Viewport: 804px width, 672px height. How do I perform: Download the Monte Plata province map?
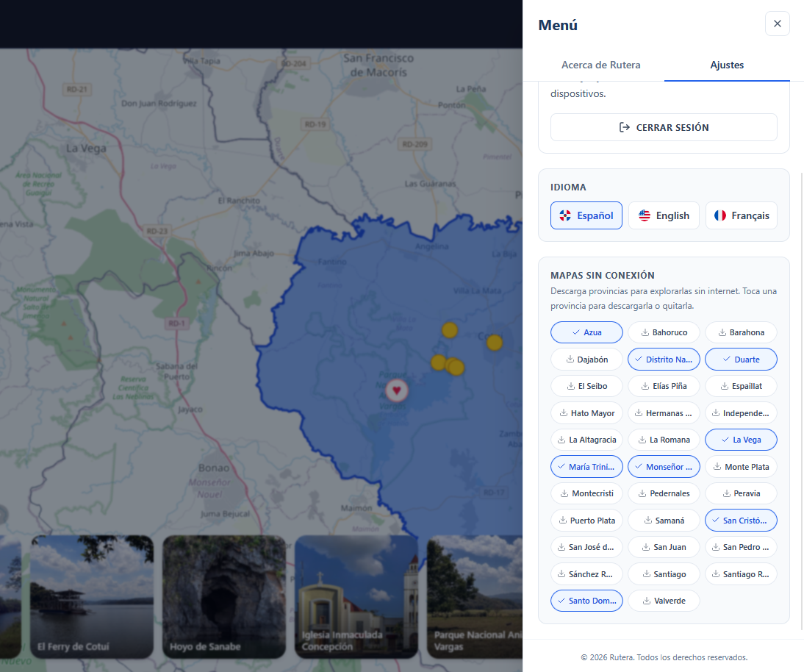coord(741,467)
